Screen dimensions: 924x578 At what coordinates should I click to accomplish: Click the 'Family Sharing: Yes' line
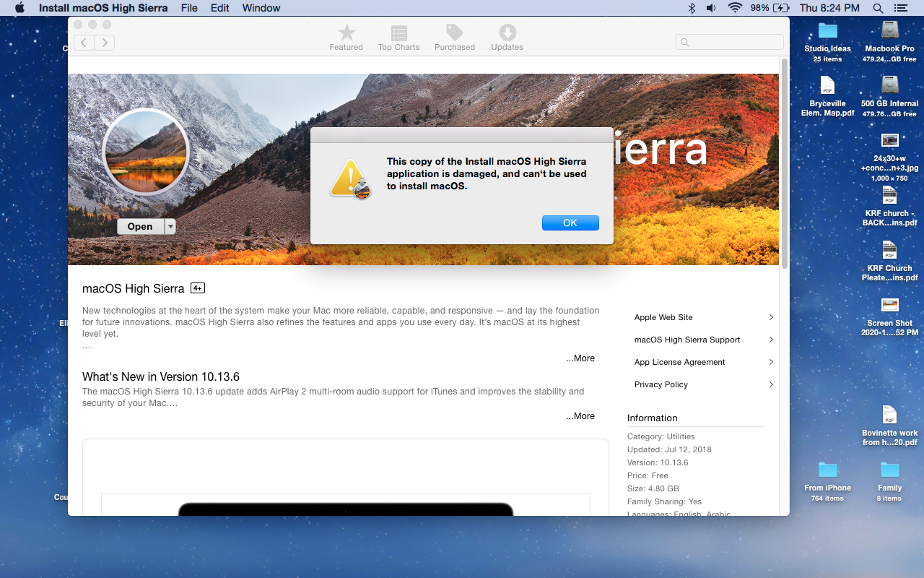tap(664, 501)
